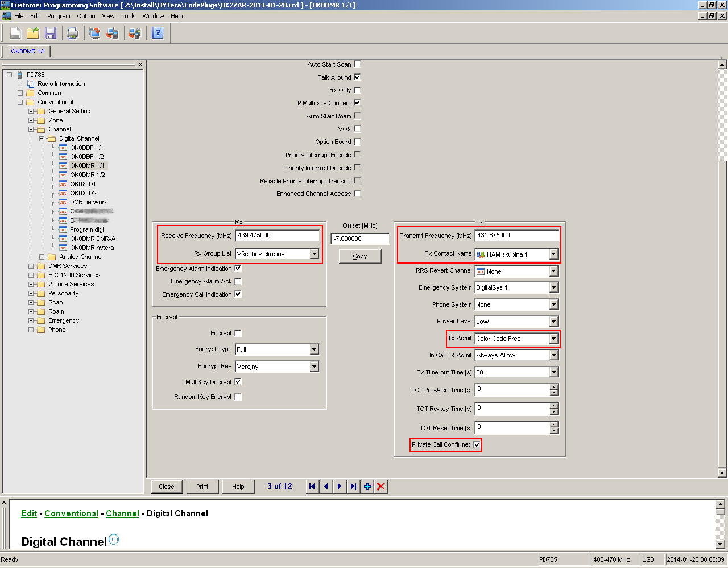Add new channel with plus icon
The image size is (728, 568).
pos(367,487)
